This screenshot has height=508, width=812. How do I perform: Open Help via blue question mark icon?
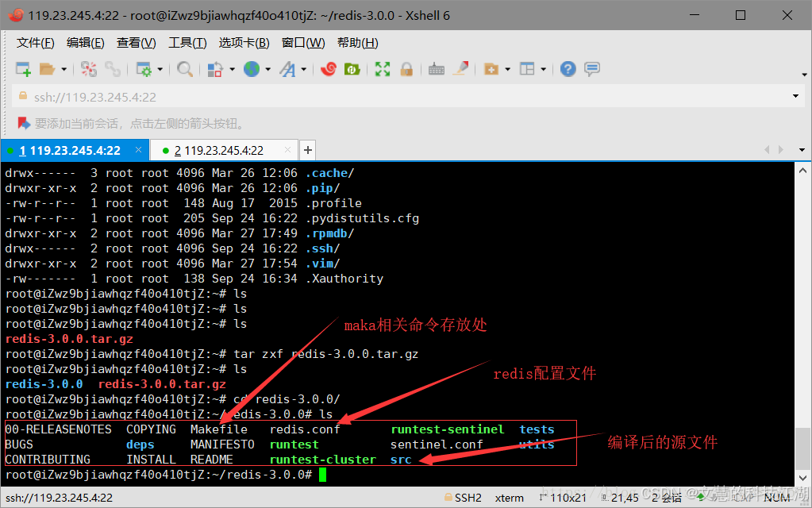(x=568, y=69)
